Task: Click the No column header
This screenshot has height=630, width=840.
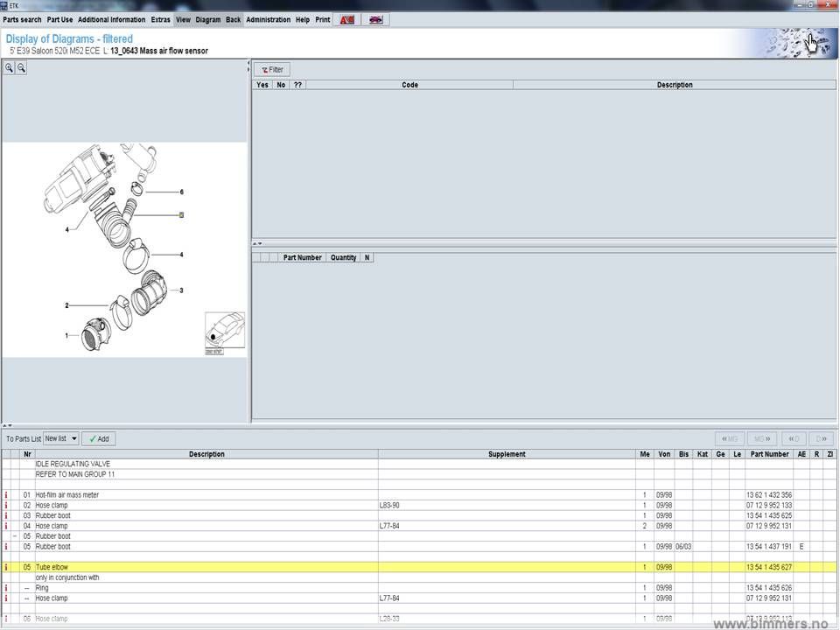Action: click(281, 85)
